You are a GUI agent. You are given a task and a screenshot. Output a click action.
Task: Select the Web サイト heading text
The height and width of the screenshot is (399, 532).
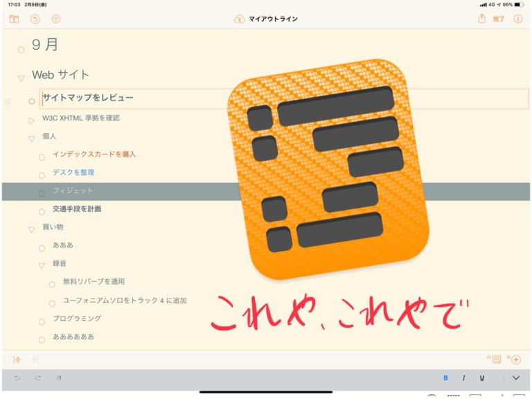(60, 75)
